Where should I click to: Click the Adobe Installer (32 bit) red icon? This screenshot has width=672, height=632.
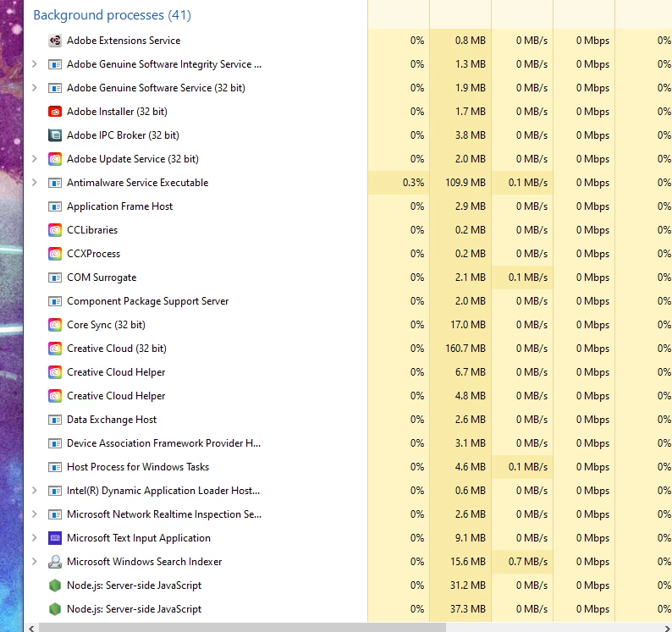55,112
